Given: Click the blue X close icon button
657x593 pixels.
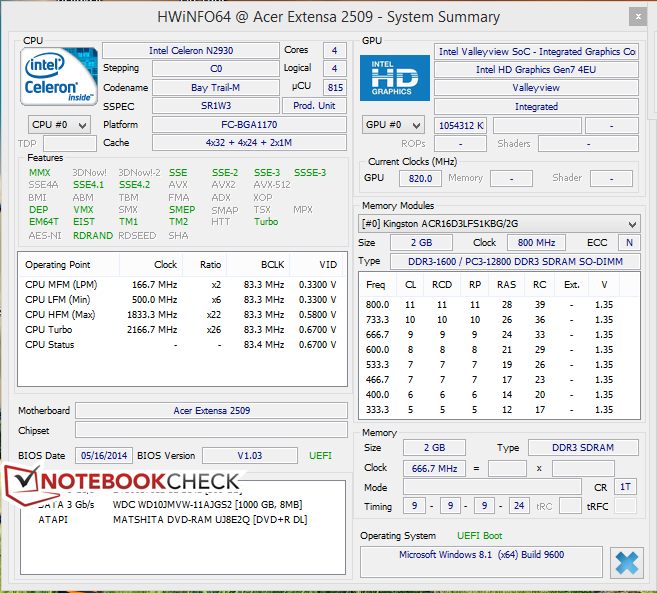Looking at the screenshot, I should tap(627, 563).
